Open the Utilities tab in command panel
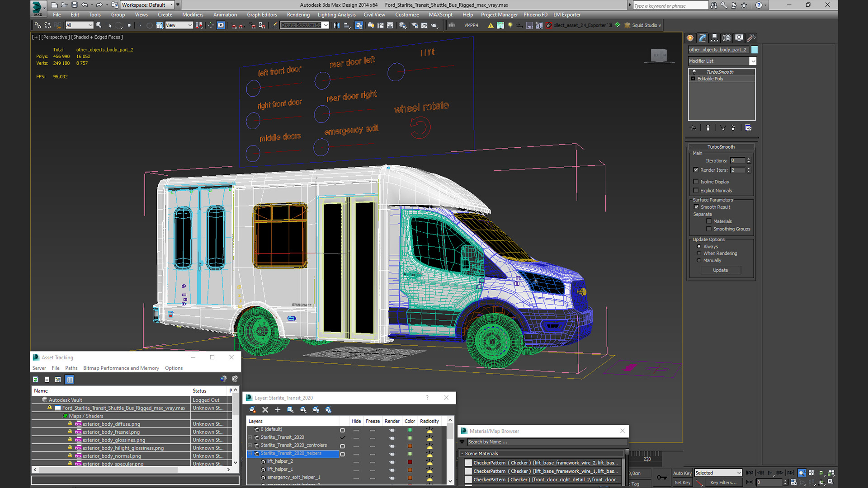 click(751, 38)
